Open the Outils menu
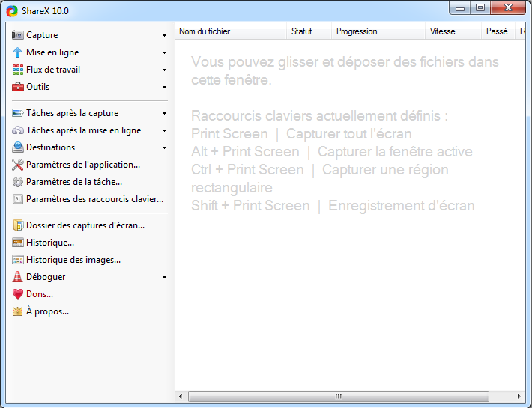The width and height of the screenshot is (532, 408). [90, 87]
